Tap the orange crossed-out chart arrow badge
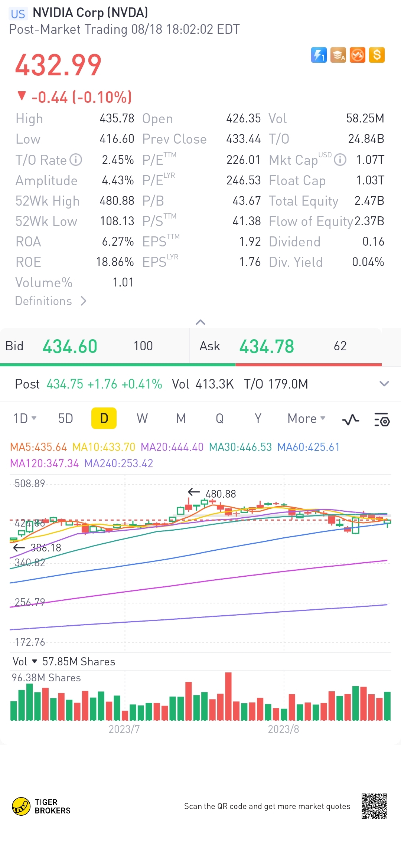 pos(357,55)
